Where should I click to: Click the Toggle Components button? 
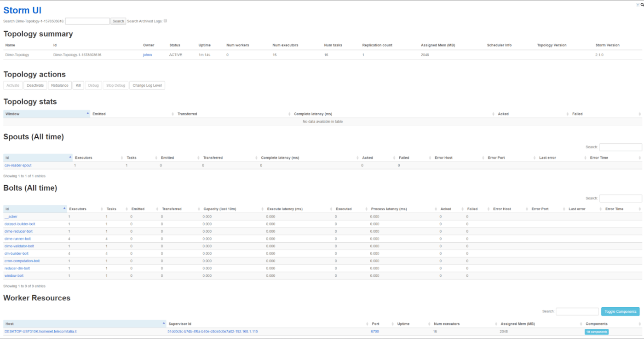tap(620, 312)
